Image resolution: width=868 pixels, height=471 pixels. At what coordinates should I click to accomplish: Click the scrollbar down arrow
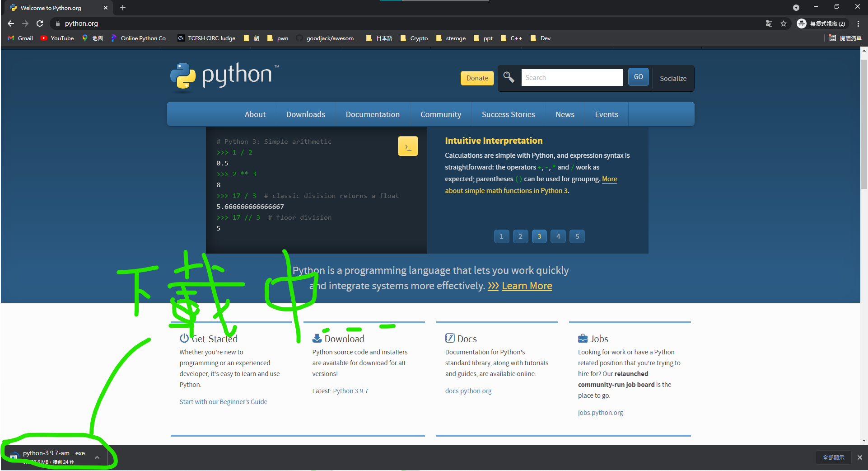click(x=864, y=441)
